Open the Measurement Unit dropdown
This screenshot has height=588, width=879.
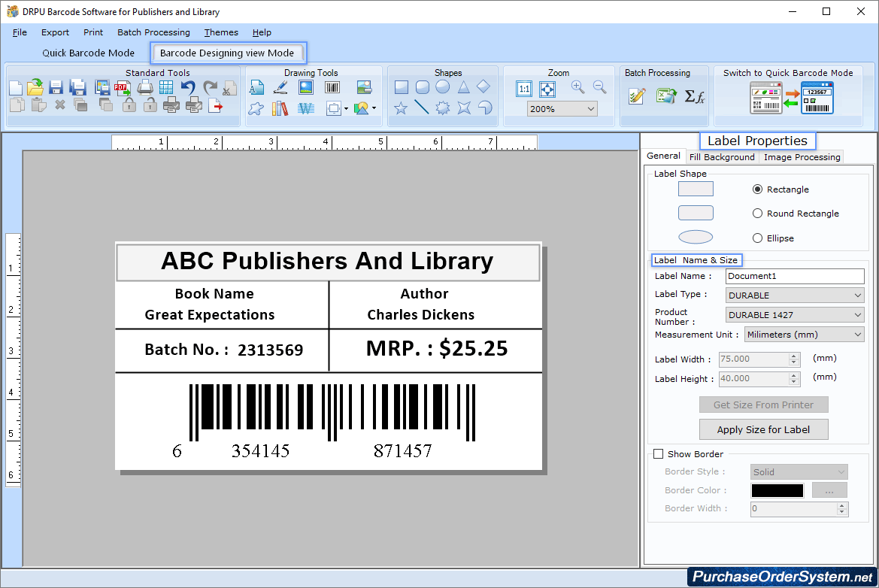(804, 335)
